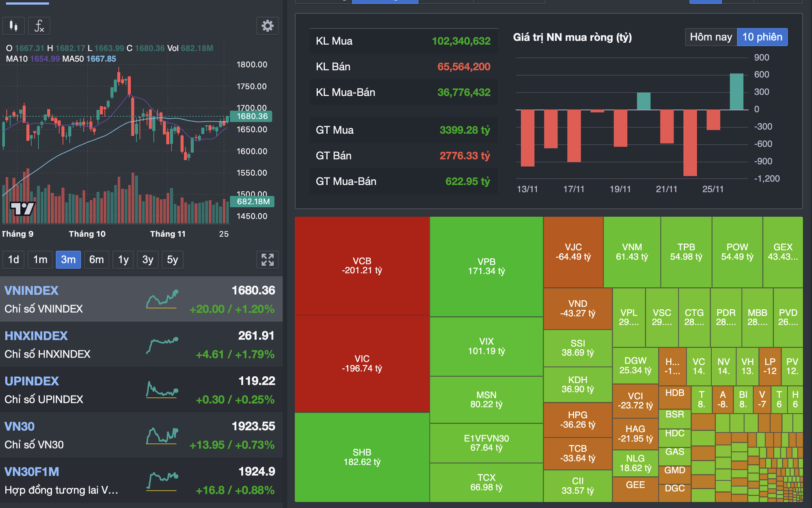The height and width of the screenshot is (508, 812).
Task: Select the VN30F1M futures row
Action: pyautogui.click(x=141, y=480)
